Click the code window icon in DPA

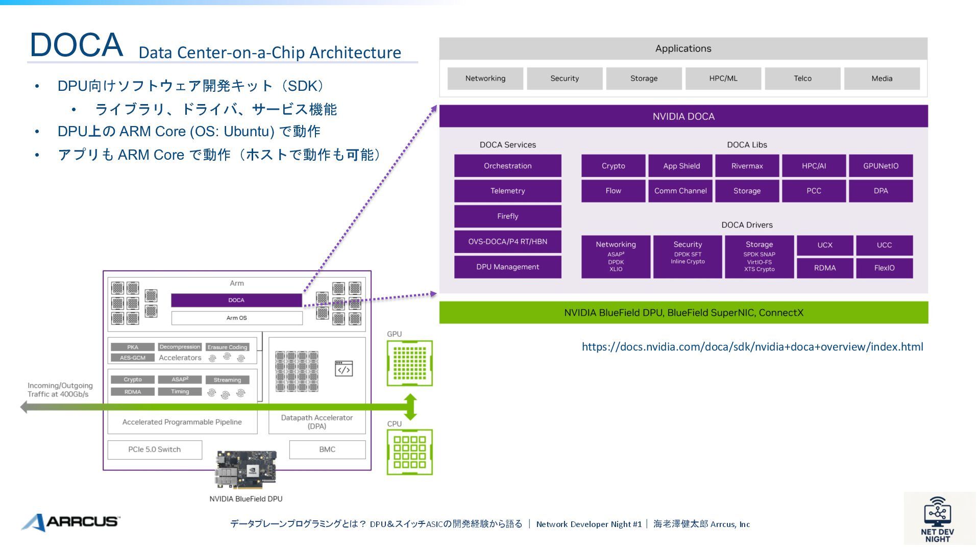coord(344,368)
